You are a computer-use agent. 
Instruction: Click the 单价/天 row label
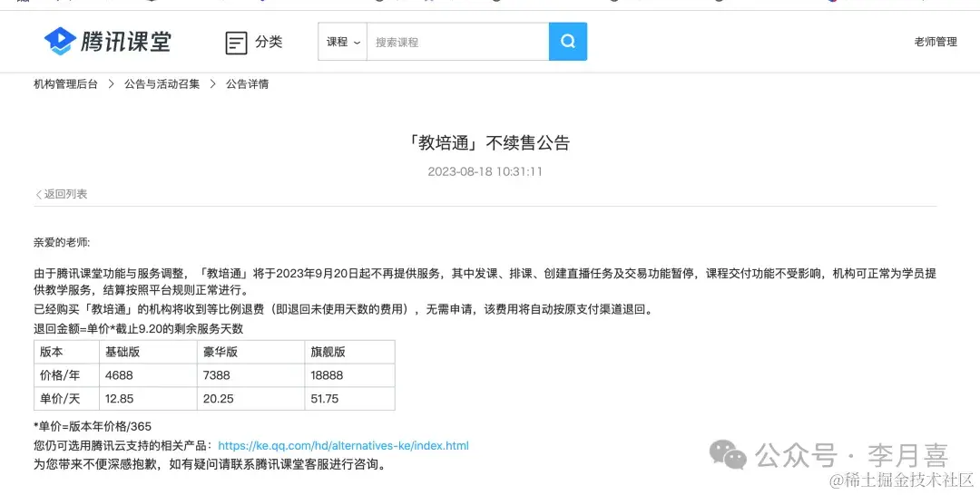pos(66,398)
